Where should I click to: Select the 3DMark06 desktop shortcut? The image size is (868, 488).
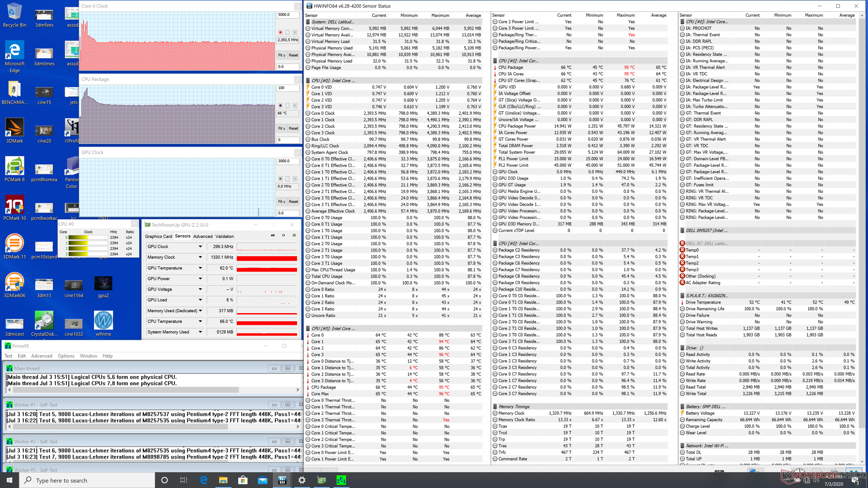click(x=14, y=285)
